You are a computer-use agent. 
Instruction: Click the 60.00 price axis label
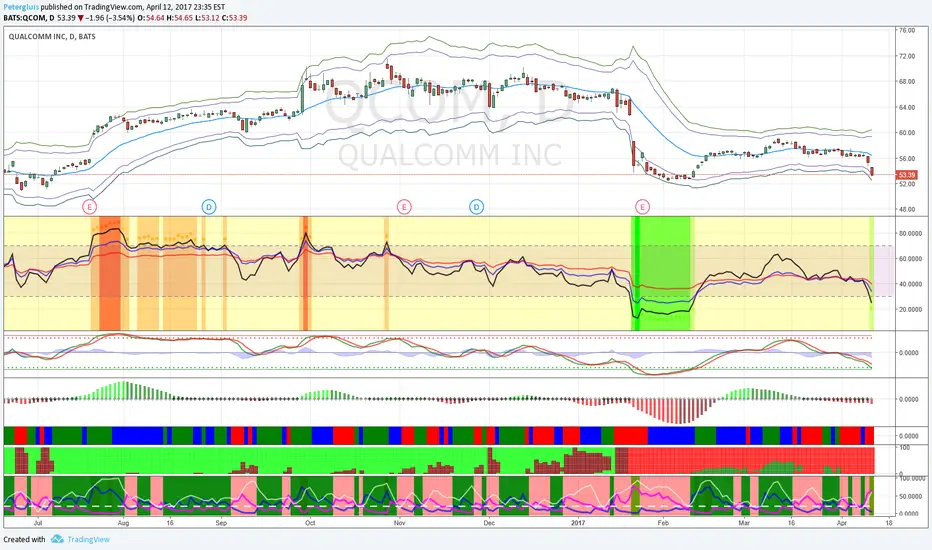point(907,133)
